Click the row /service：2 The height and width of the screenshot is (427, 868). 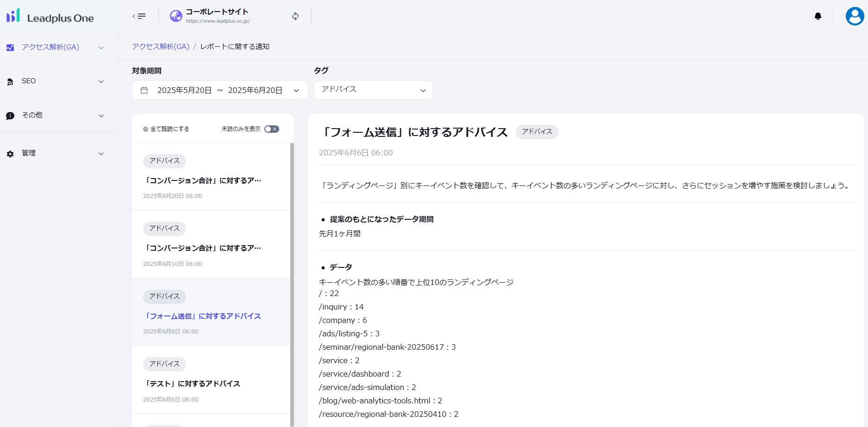(x=339, y=360)
